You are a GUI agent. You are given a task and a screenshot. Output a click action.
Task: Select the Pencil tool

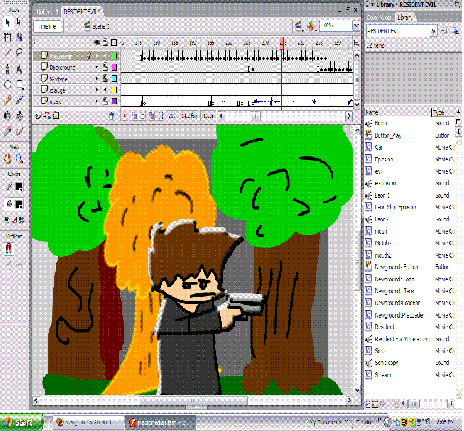pos(8,100)
